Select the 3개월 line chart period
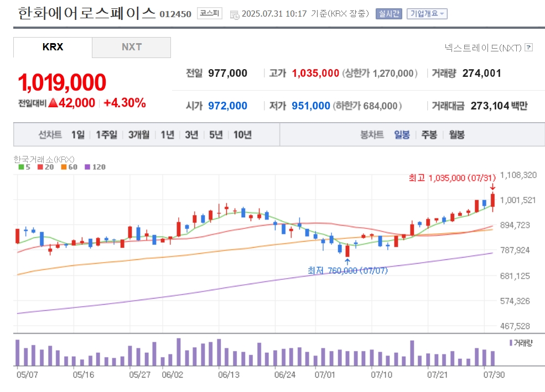Viewport: 545px width, 392px height. (139, 134)
